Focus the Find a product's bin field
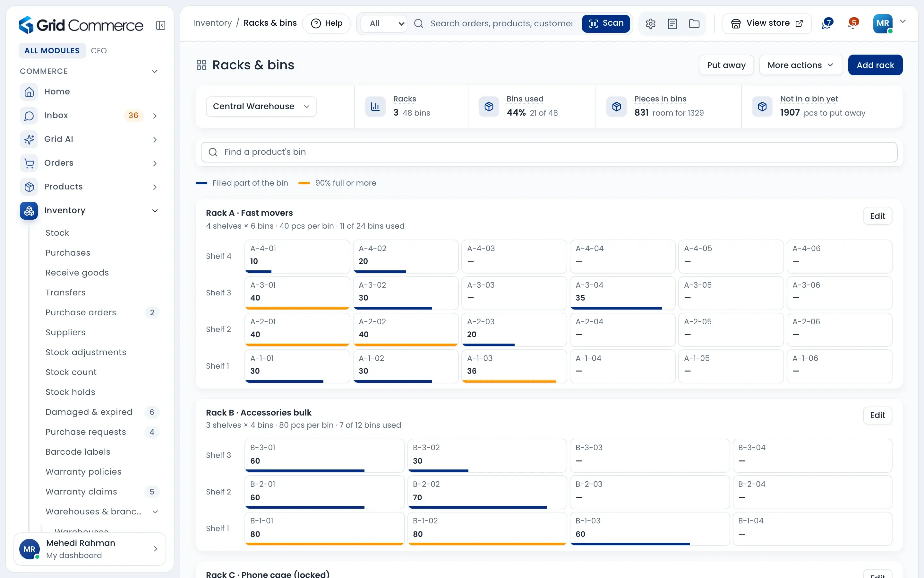 coord(549,152)
